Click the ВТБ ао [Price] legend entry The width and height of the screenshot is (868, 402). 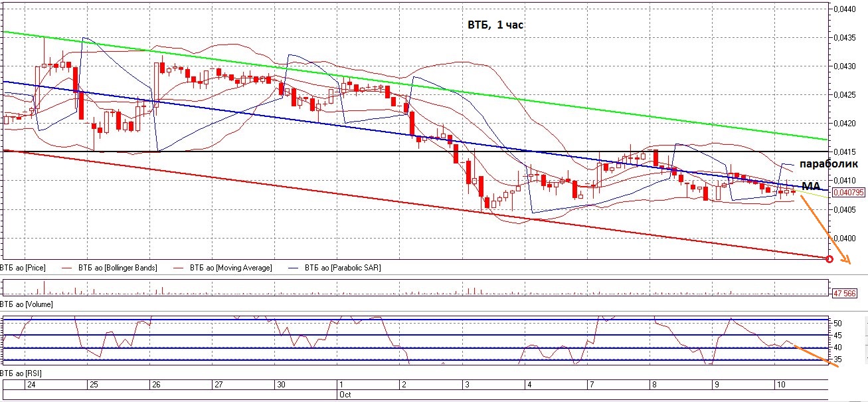pyautogui.click(x=23, y=268)
